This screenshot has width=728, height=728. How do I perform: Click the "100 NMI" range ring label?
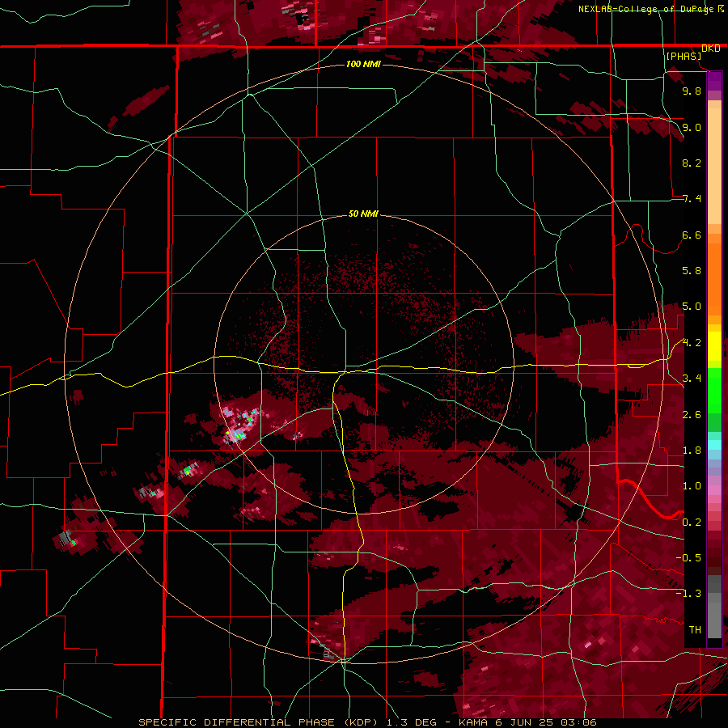(363, 64)
